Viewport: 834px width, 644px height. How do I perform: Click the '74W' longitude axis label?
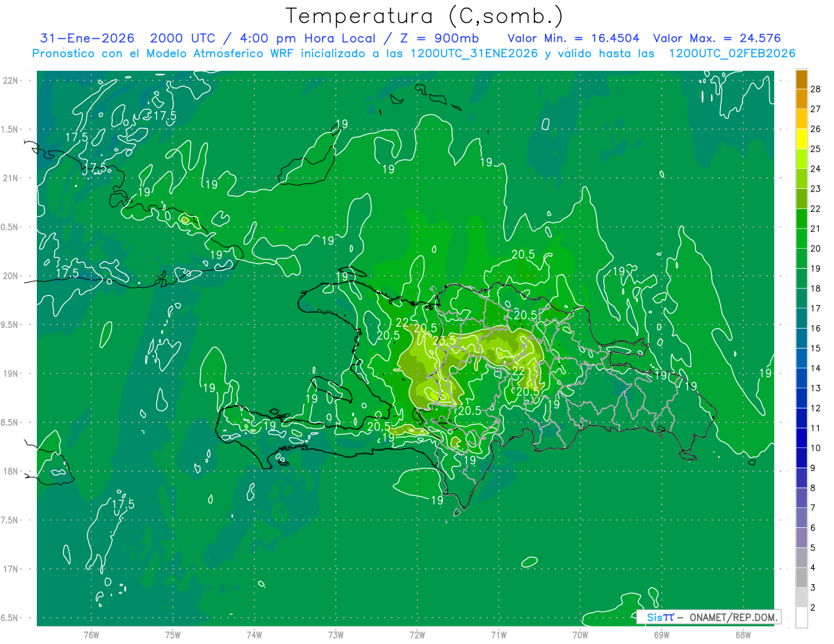coord(254,634)
